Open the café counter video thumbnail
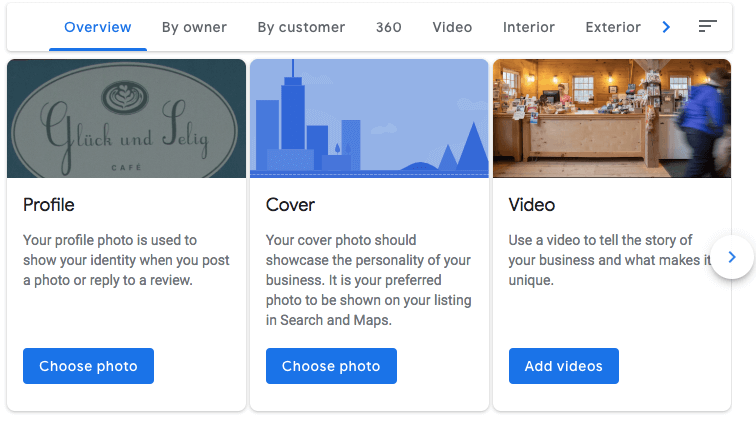The width and height of the screenshot is (756, 421). click(x=612, y=119)
